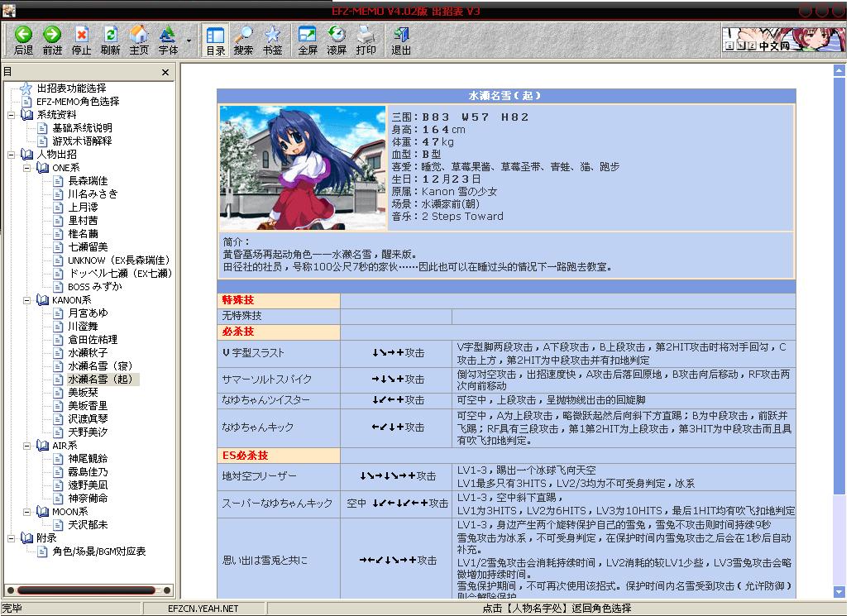Screen dimensions: 851x616
Task: Click the content scrollbar down arrow
Action: pos(839,592)
